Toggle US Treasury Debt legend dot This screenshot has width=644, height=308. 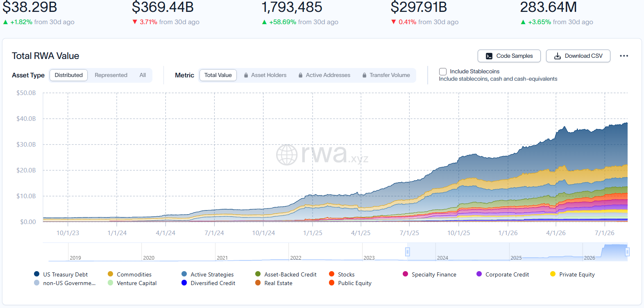pyautogui.click(x=37, y=274)
